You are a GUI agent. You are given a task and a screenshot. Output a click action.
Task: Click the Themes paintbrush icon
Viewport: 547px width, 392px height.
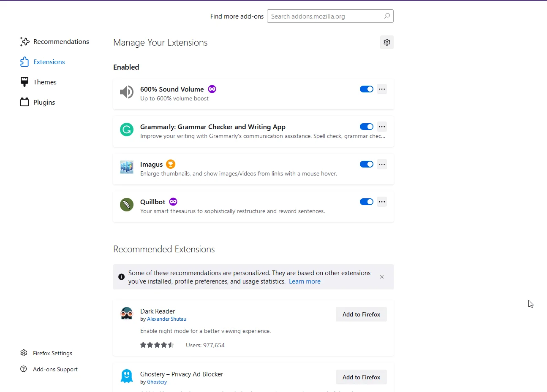(x=24, y=82)
